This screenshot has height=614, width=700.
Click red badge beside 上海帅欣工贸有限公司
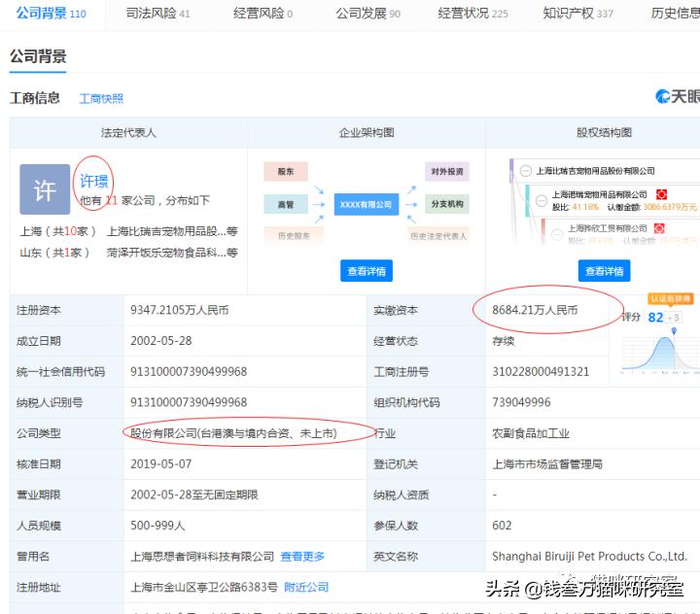[659, 228]
